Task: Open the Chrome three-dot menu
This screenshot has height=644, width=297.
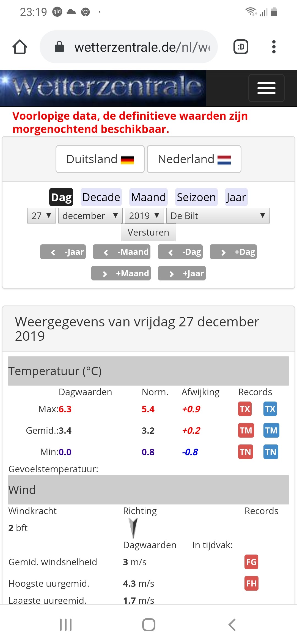Action: point(274,47)
